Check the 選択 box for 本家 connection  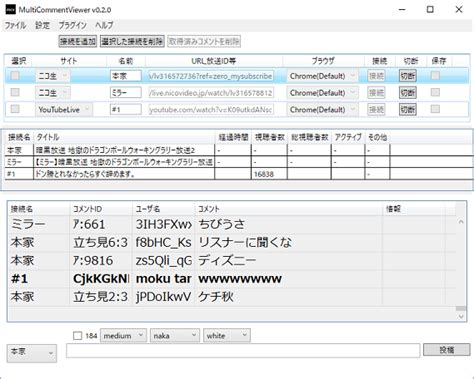click(15, 76)
